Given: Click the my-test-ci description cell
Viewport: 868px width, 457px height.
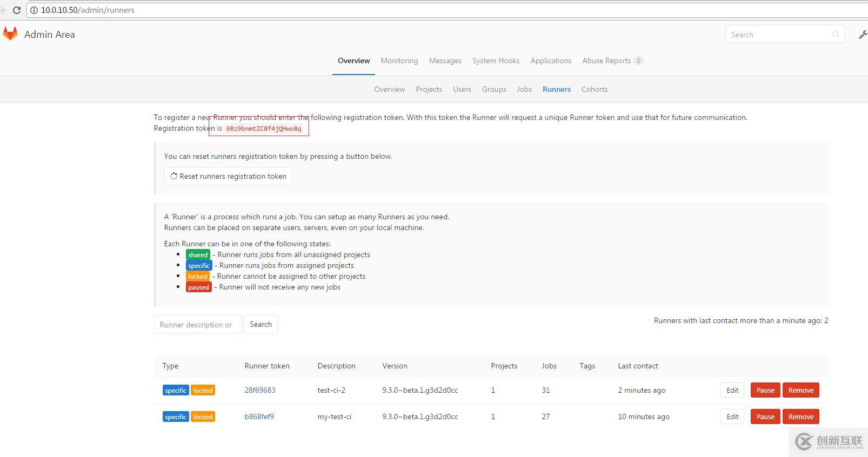Looking at the screenshot, I should coord(335,416).
